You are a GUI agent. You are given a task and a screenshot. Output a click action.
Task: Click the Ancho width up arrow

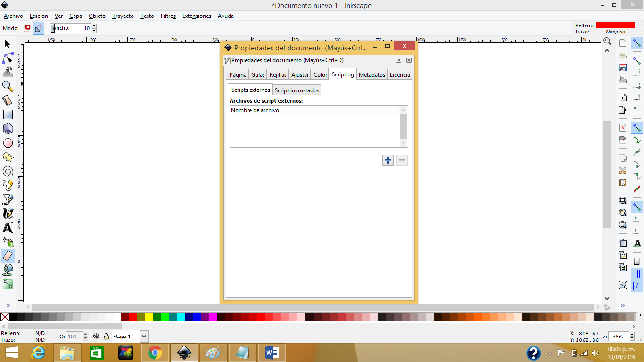point(94,25)
